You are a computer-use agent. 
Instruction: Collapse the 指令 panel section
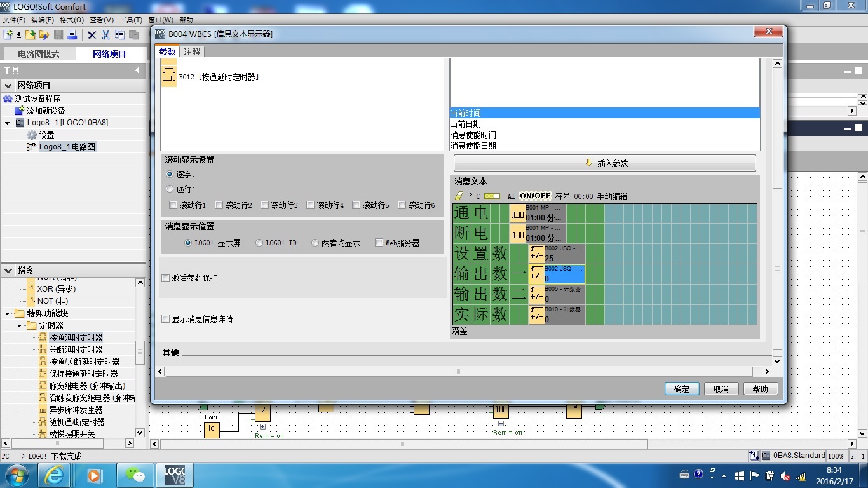pyautogui.click(x=8, y=270)
